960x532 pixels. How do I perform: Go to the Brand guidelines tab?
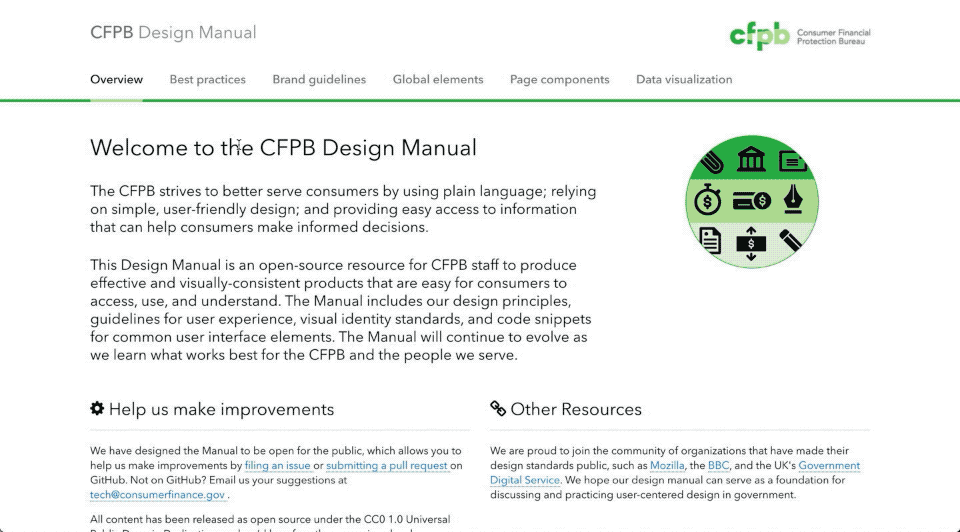[x=319, y=80]
